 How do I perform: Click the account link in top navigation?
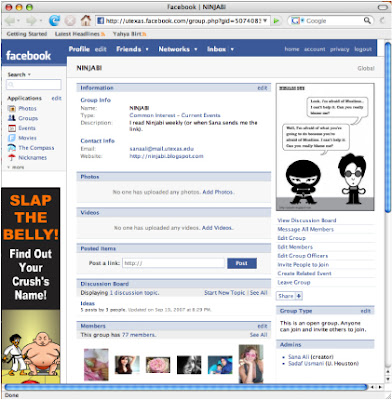coord(314,49)
